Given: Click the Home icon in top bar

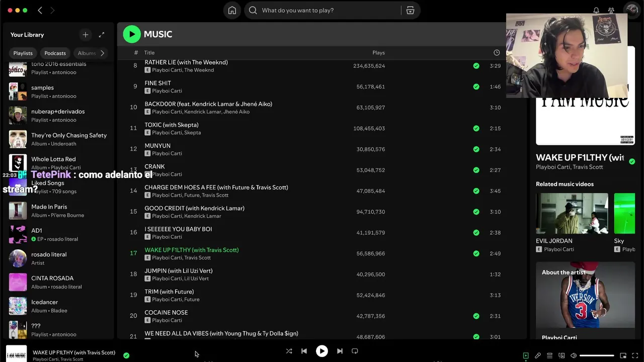Looking at the screenshot, I should tap(232, 10).
